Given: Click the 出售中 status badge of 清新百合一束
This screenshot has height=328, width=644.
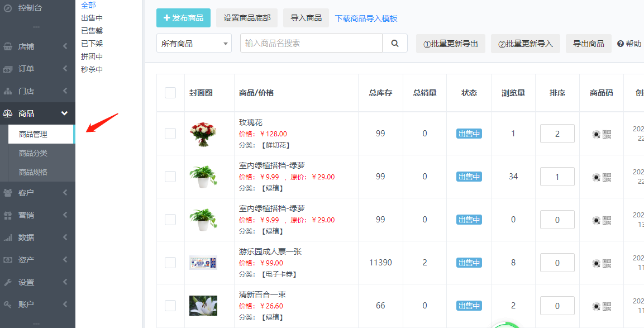Looking at the screenshot, I should pos(469,306).
